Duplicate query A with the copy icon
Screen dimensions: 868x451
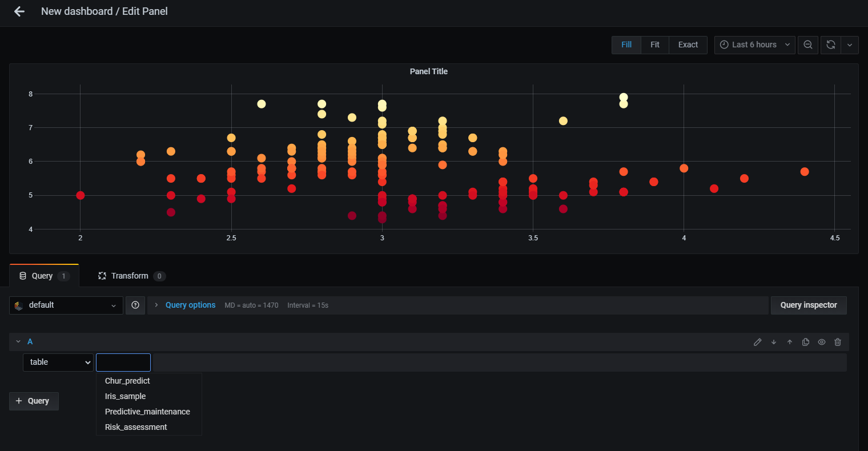[806, 342]
